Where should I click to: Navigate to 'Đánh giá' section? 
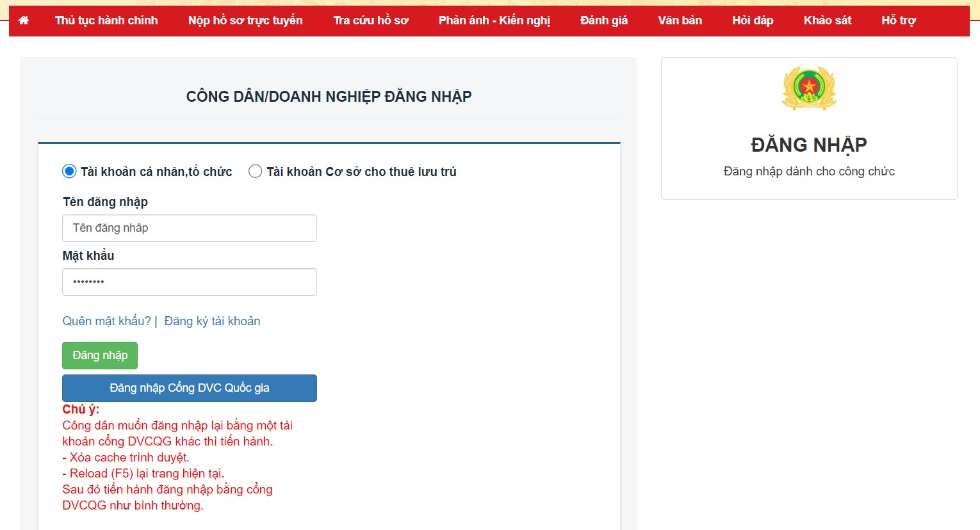pos(604,20)
